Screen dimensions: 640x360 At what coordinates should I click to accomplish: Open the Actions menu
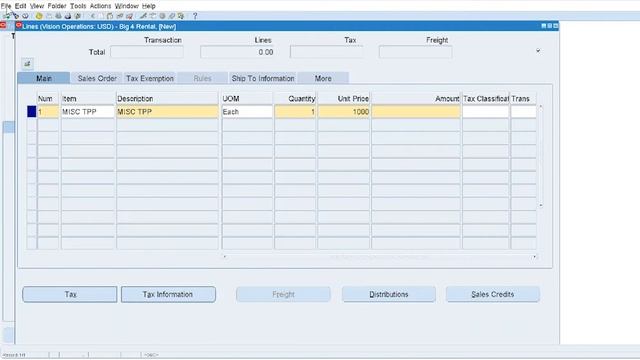click(100, 6)
